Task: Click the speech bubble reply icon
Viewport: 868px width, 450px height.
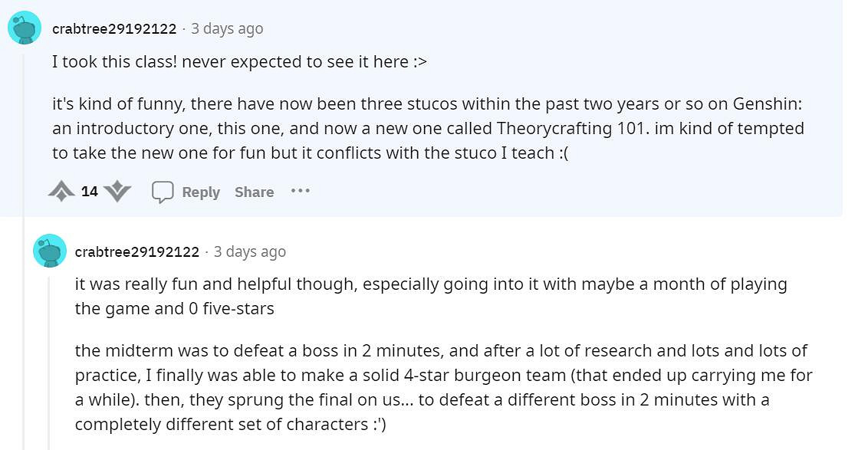Action: click(163, 192)
